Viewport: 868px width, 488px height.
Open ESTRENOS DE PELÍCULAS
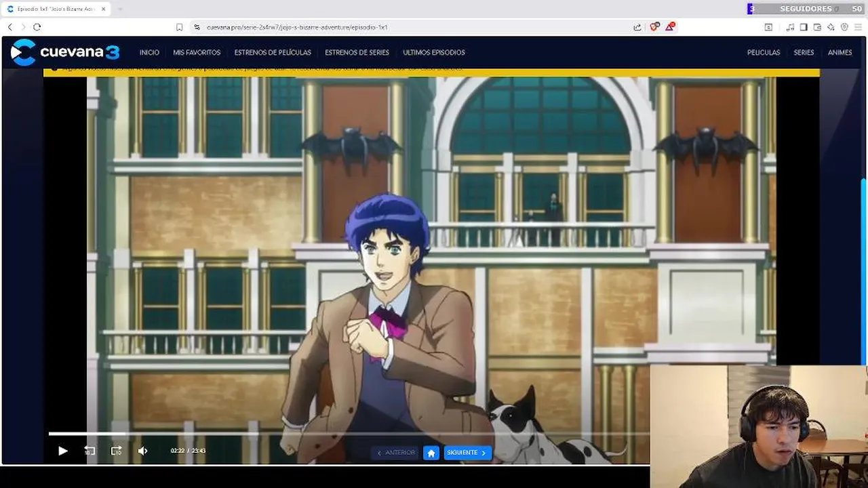(x=273, y=52)
